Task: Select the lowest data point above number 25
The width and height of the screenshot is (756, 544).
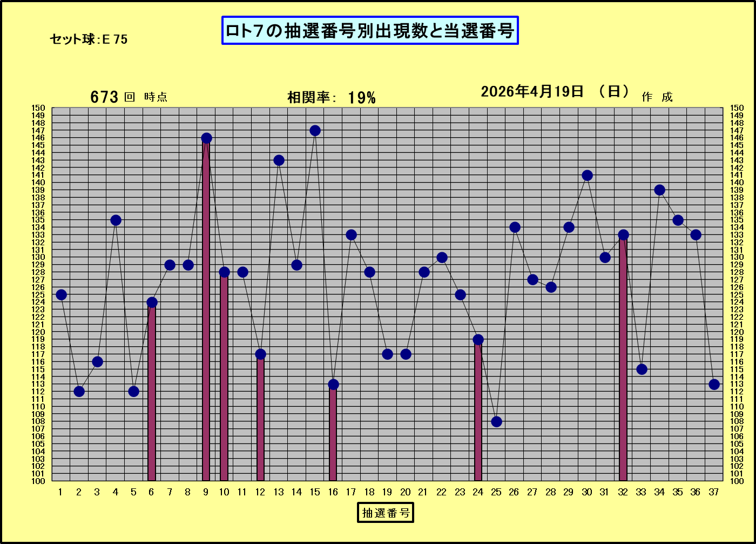Action: [x=496, y=421]
